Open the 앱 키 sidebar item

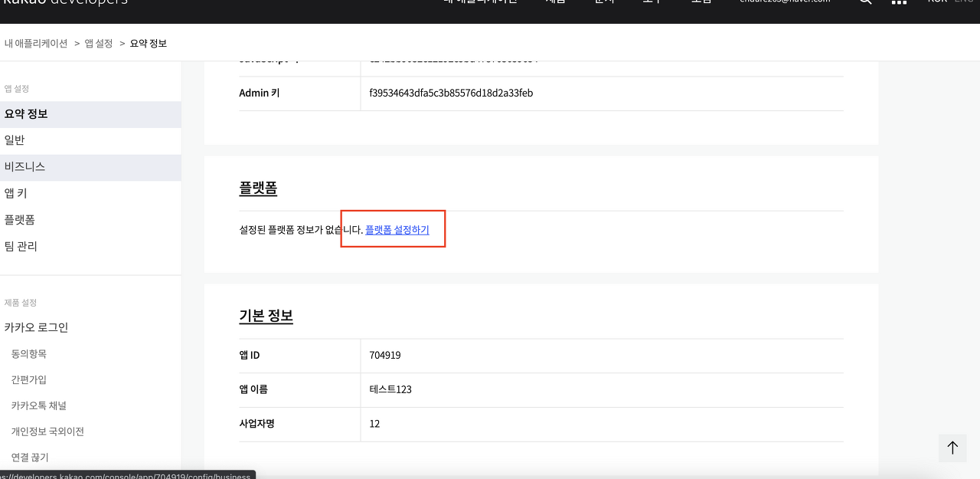pyautogui.click(x=16, y=193)
